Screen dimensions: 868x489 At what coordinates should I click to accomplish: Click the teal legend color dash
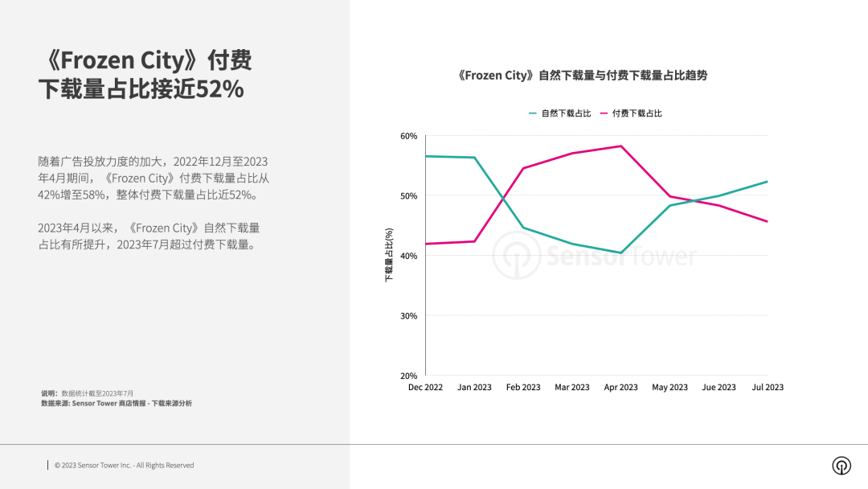(x=533, y=113)
